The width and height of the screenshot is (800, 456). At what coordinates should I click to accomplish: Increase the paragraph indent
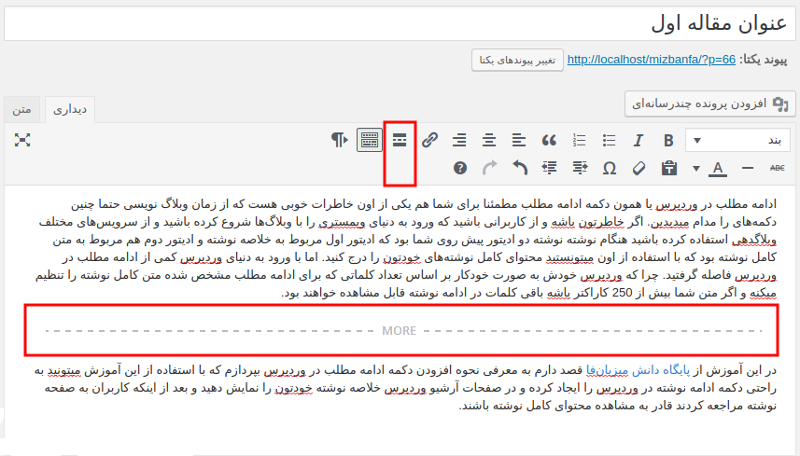(549, 168)
